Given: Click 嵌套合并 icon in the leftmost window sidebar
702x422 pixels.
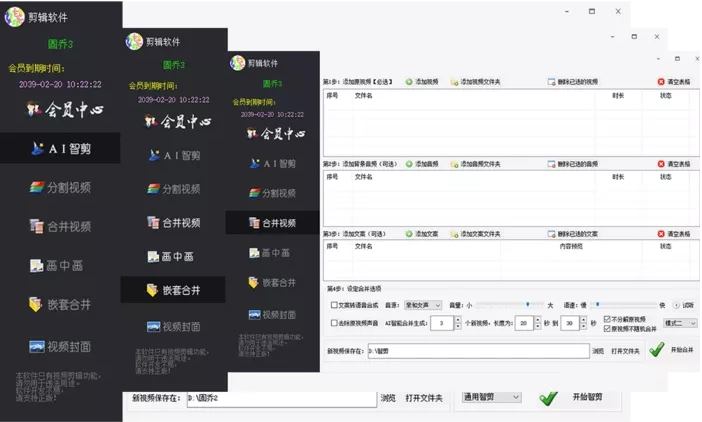Looking at the screenshot, I should pyautogui.click(x=35, y=304).
